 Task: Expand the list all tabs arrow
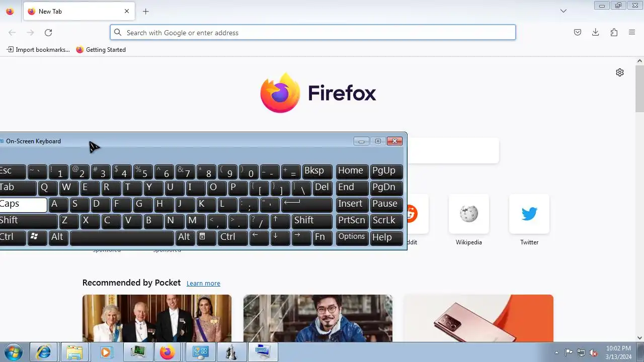(563, 11)
